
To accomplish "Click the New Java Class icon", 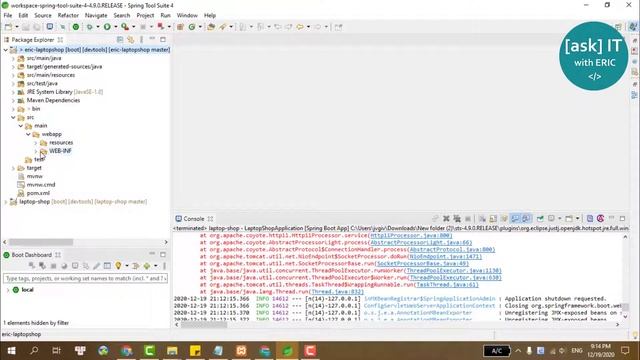I will click(x=192, y=27).
